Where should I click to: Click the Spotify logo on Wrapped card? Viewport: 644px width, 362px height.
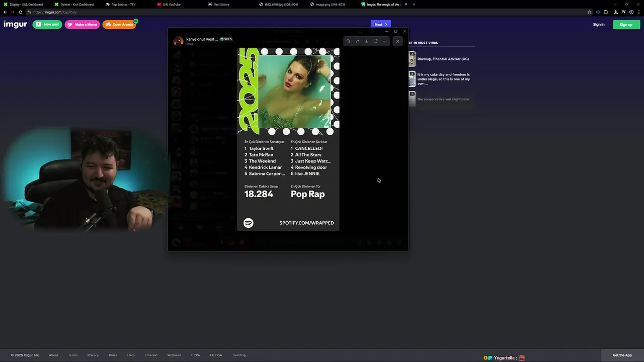249,223
